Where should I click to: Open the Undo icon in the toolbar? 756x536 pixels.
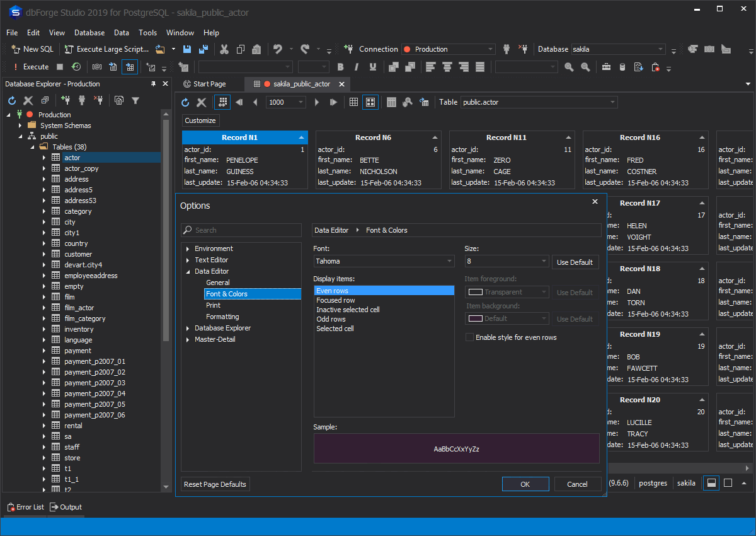coord(277,49)
